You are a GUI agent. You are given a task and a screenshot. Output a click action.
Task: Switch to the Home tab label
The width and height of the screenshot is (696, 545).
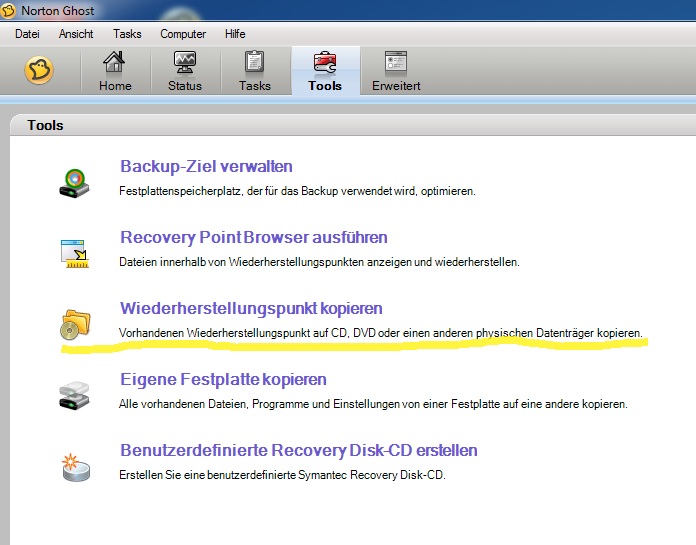tap(115, 86)
